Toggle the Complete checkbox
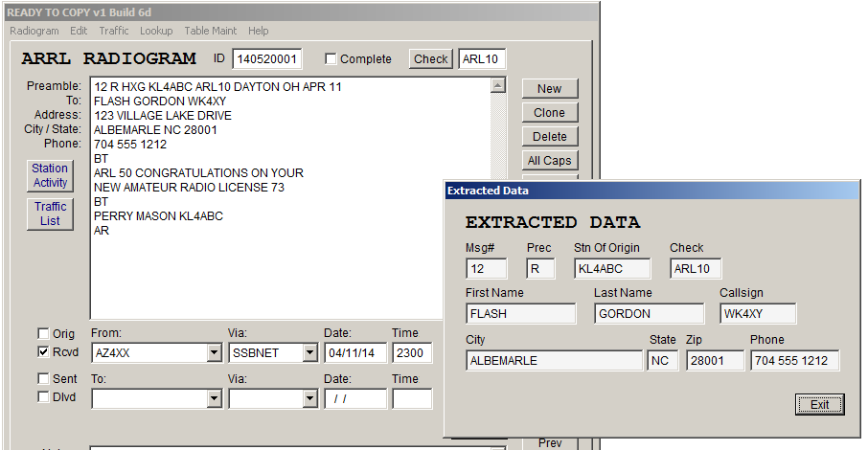The image size is (868, 450). point(331,58)
